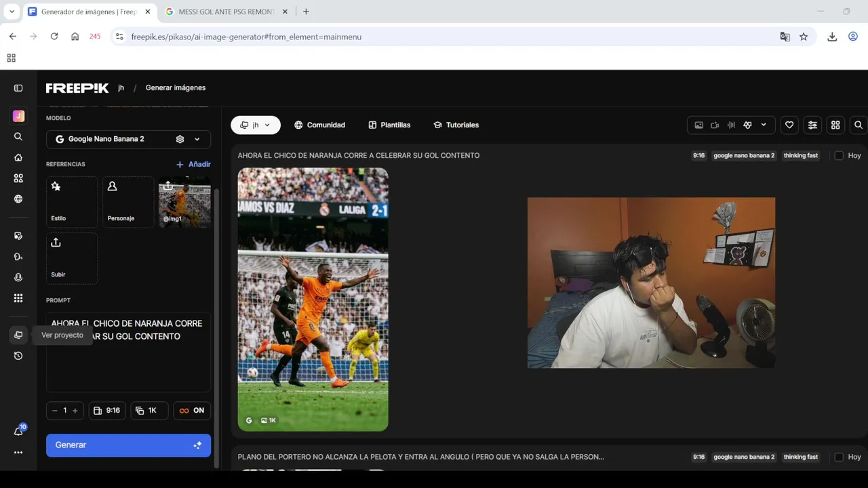Check the box for the PLANO DEL PORTERO generation

pos(839,457)
